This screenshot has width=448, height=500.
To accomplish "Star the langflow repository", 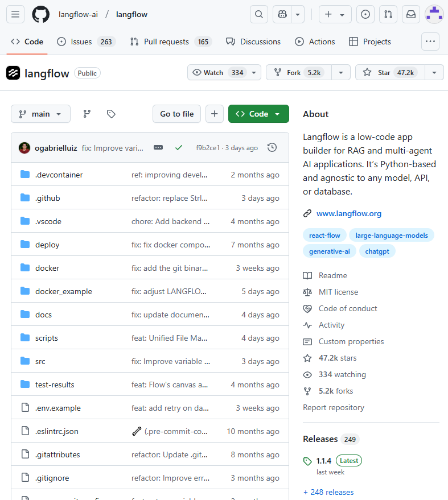I will [x=390, y=73].
